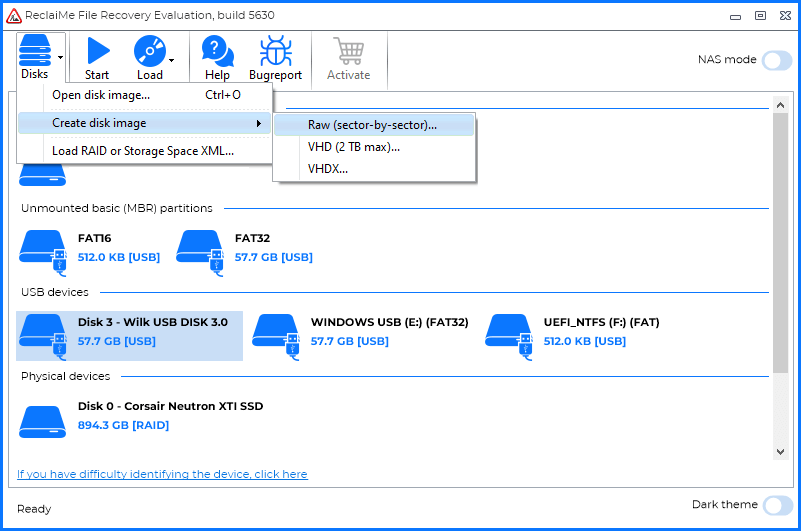Click the ReclaiMe app logo icon
801x531 pixels.
tap(14, 16)
